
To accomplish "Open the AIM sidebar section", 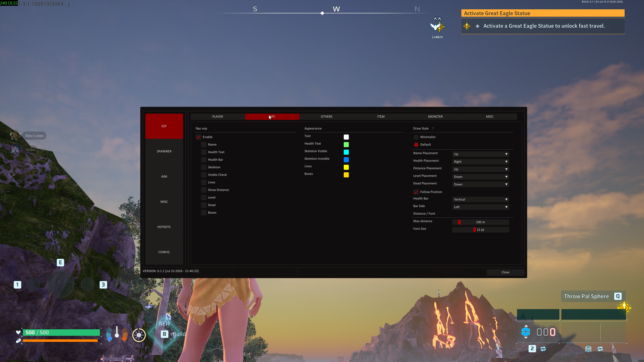I will 164,177.
